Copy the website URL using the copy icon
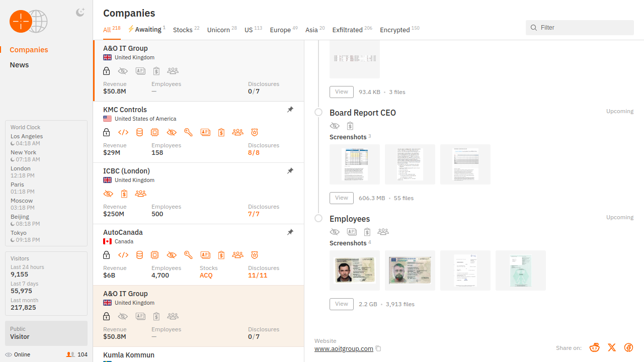 click(x=378, y=349)
